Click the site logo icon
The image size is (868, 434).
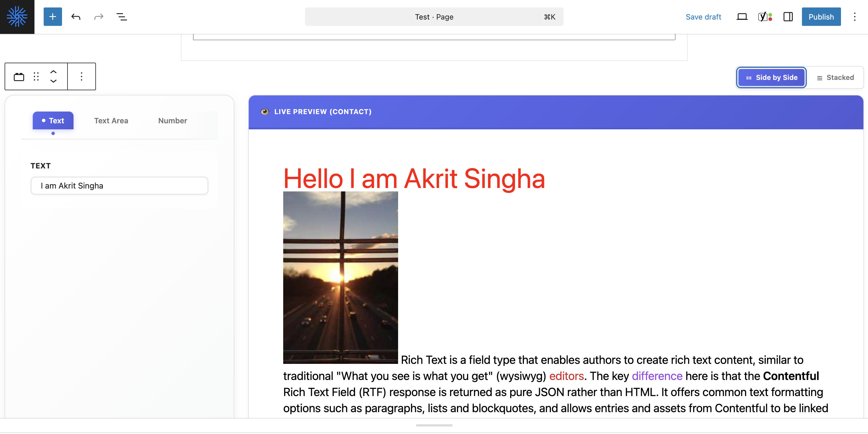point(17,16)
